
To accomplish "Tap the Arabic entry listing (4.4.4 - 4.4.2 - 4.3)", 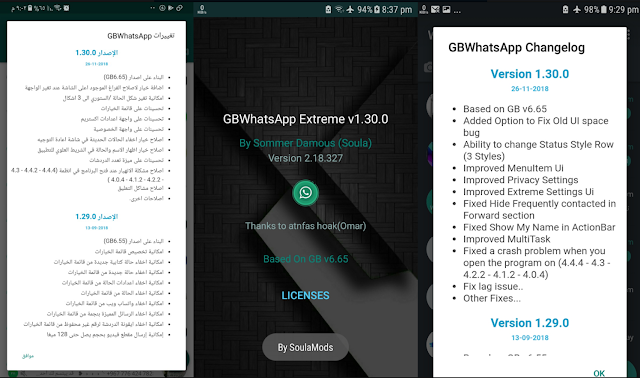I will click(87, 175).
